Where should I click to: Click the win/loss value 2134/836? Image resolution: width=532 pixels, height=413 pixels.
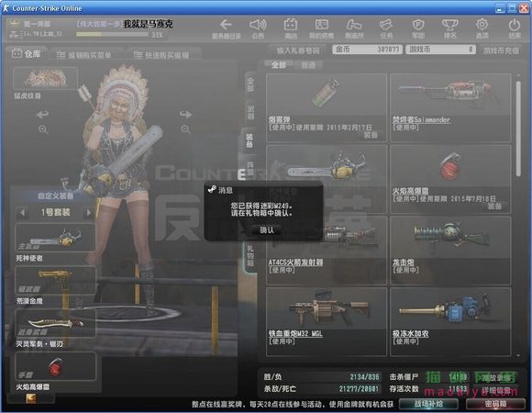click(364, 377)
